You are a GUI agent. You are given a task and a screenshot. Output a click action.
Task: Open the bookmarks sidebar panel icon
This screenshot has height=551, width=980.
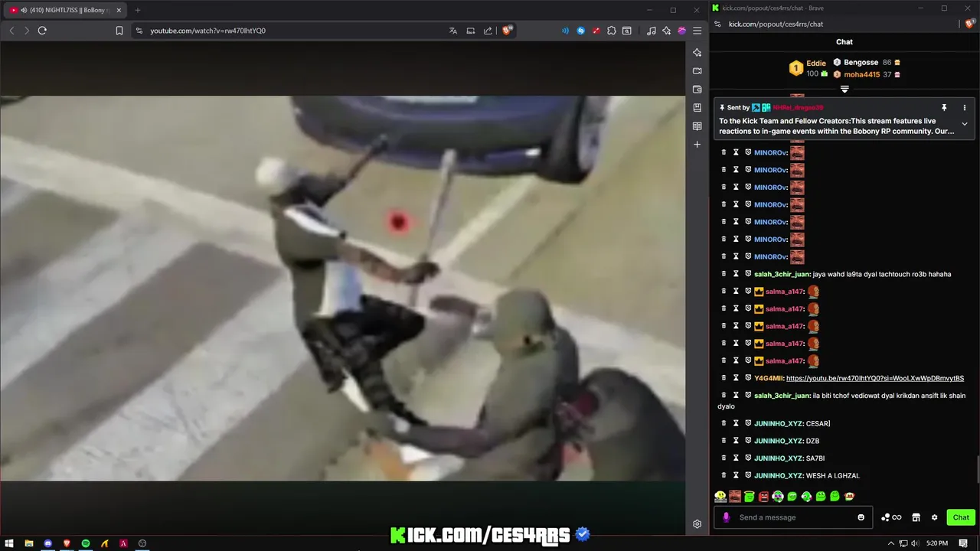point(697,108)
